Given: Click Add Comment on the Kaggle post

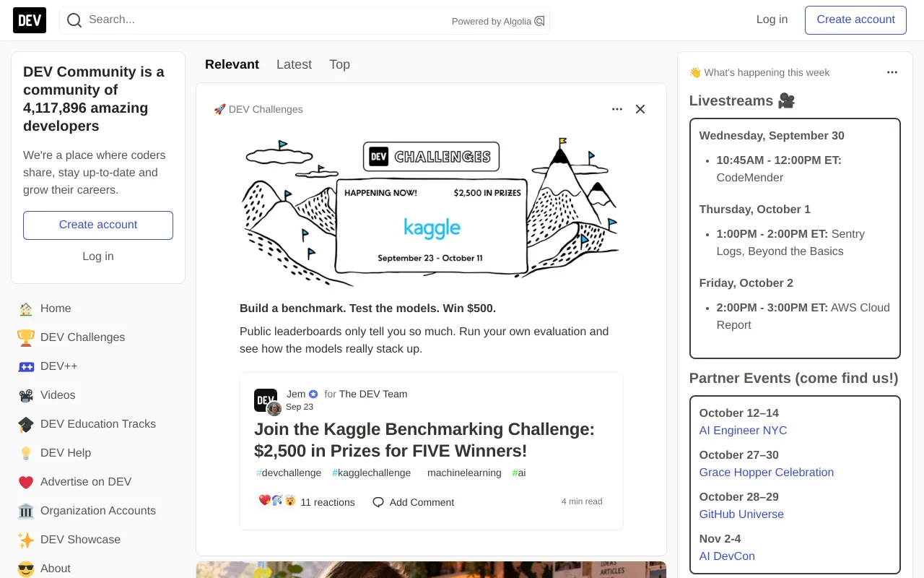Looking at the screenshot, I should 413,502.
